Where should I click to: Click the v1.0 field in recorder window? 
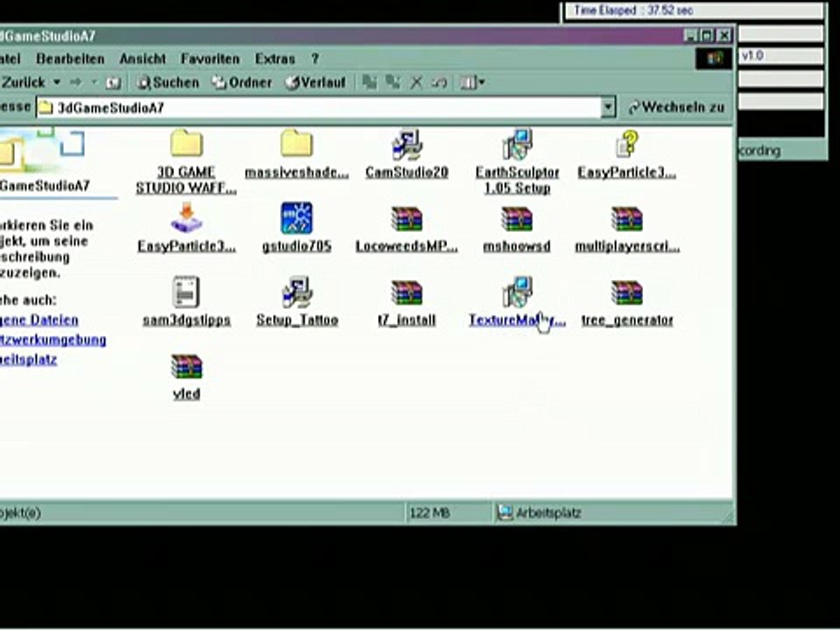click(x=781, y=56)
